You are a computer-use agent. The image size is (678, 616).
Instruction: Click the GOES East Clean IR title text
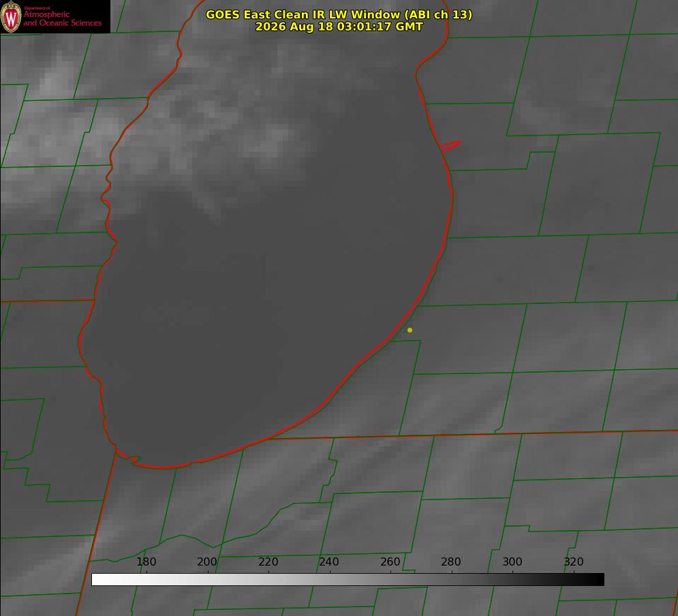339,14
